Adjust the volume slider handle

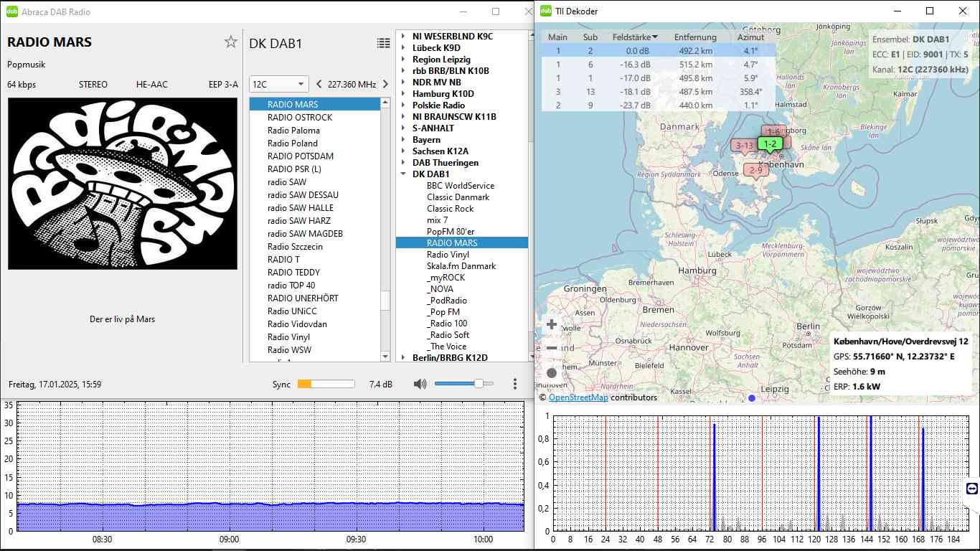point(479,384)
